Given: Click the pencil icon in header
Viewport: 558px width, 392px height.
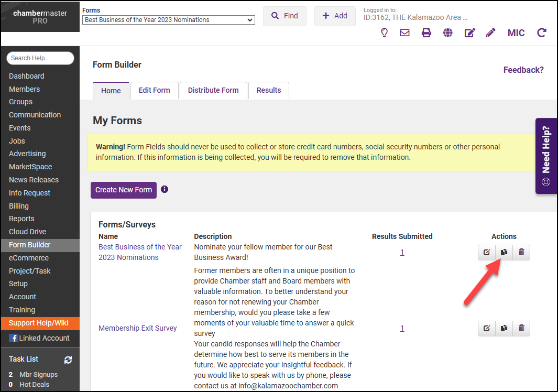Looking at the screenshot, I should [490, 33].
